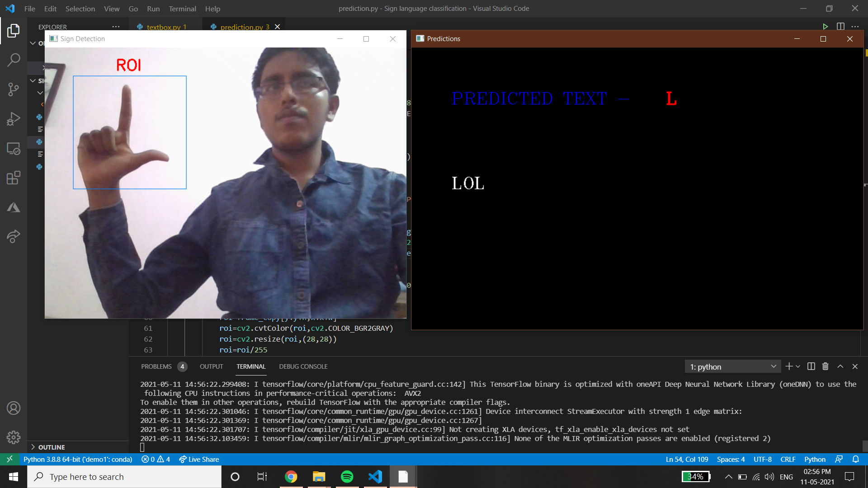The width and height of the screenshot is (868, 488).
Task: Run the Python file with the play button
Action: click(x=826, y=26)
